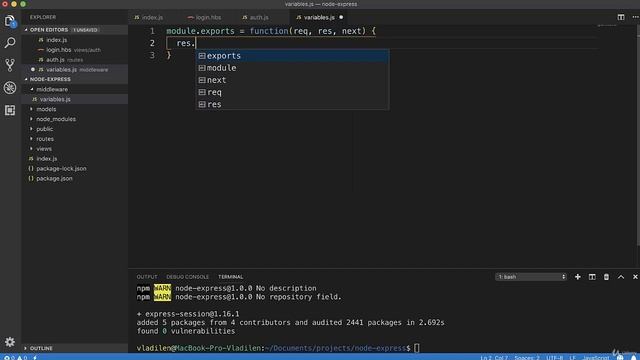Image resolution: width=640 pixels, height=360 pixels.
Task: Select the 'exports' autocomplete suggestion
Action: point(292,56)
